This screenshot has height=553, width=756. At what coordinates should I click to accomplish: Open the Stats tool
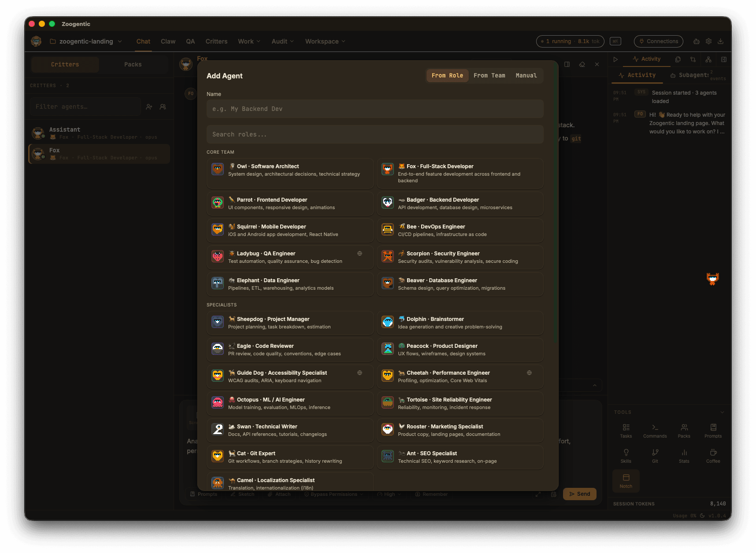684,456
